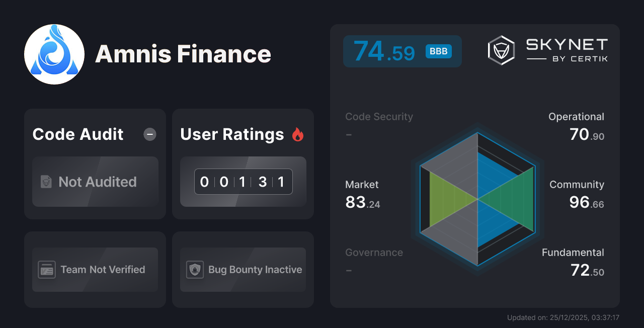The height and width of the screenshot is (328, 644).
Task: Select the center of the hexagonal radar chart
Action: click(x=477, y=201)
